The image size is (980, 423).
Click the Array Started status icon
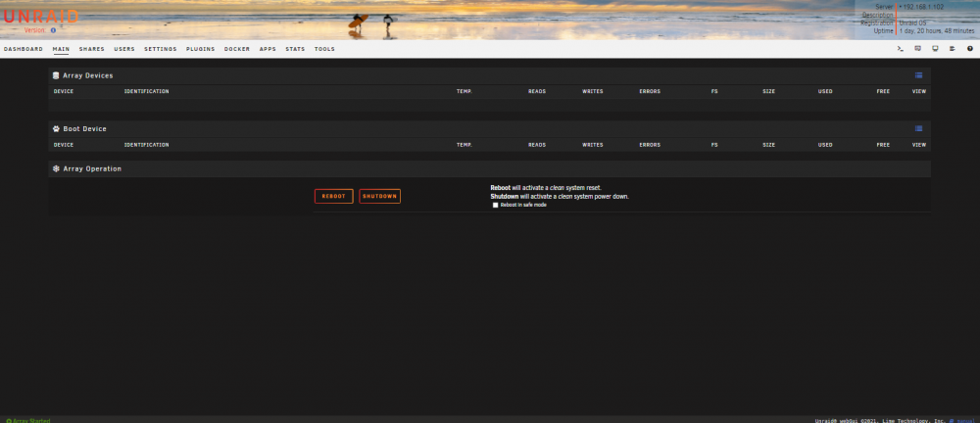click(x=9, y=420)
